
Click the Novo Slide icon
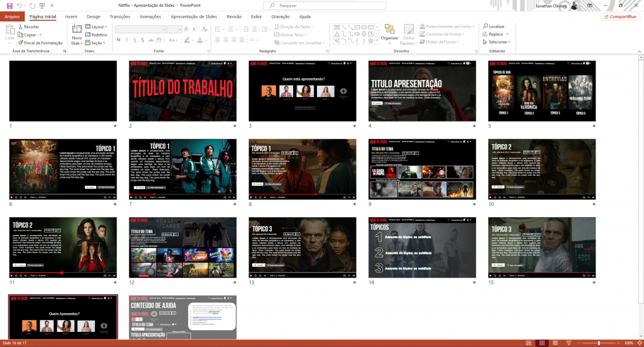click(77, 29)
